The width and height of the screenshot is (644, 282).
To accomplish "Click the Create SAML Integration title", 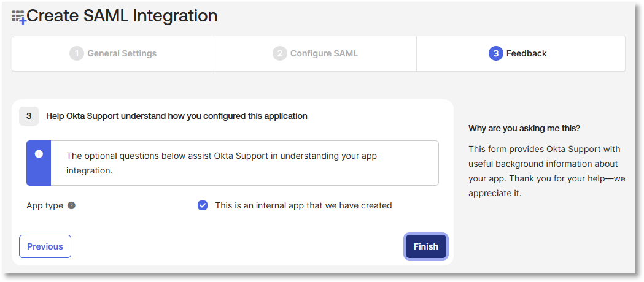I will click(x=122, y=16).
